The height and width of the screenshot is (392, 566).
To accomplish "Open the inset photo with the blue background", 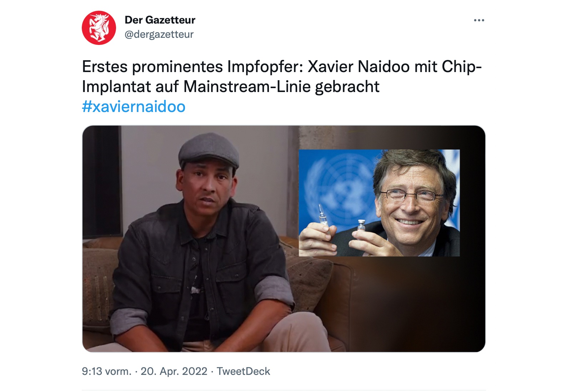I will [379, 203].
